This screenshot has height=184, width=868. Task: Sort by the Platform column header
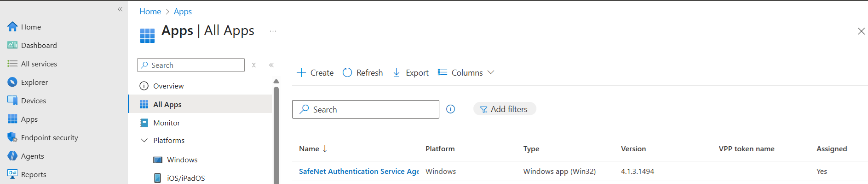click(440, 148)
